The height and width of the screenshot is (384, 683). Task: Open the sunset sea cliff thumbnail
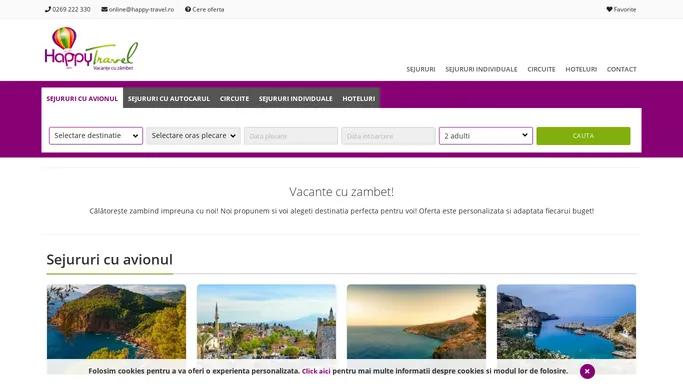coord(416,322)
